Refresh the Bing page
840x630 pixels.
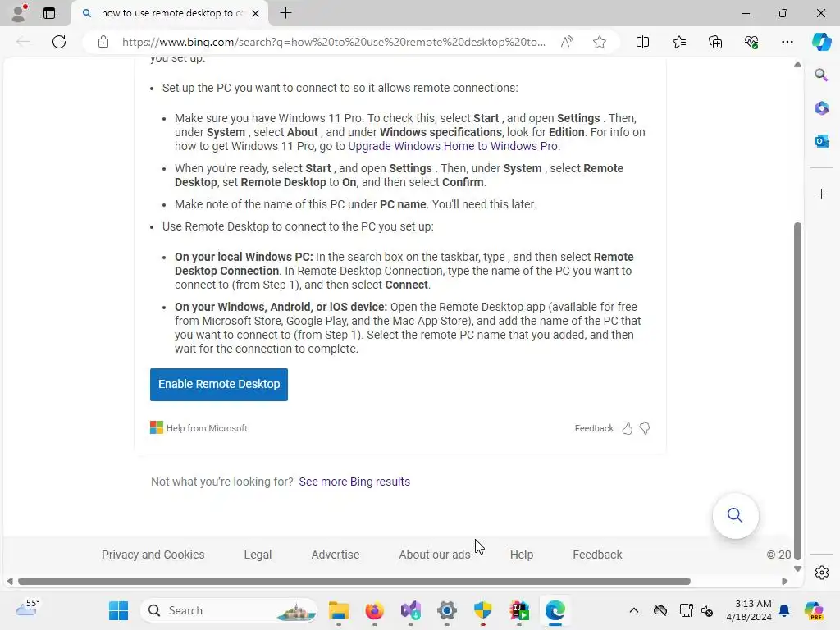[x=59, y=42]
